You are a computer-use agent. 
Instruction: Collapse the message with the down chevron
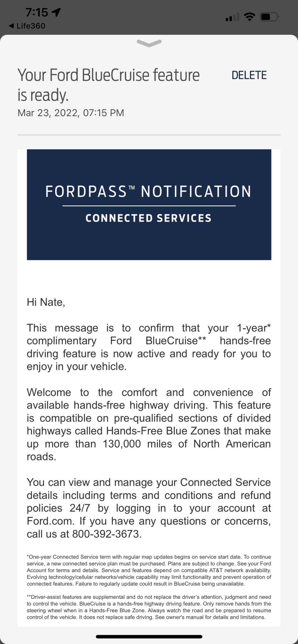point(149,43)
